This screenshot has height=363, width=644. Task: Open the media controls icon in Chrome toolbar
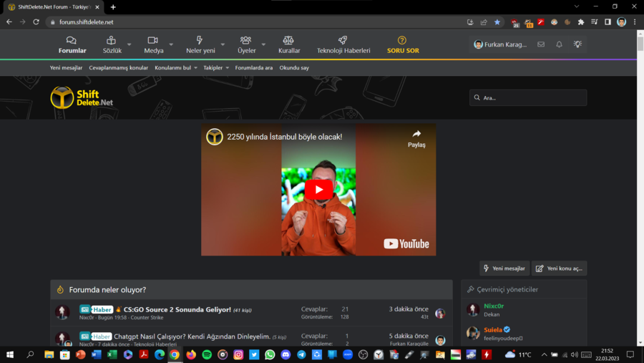point(595,22)
